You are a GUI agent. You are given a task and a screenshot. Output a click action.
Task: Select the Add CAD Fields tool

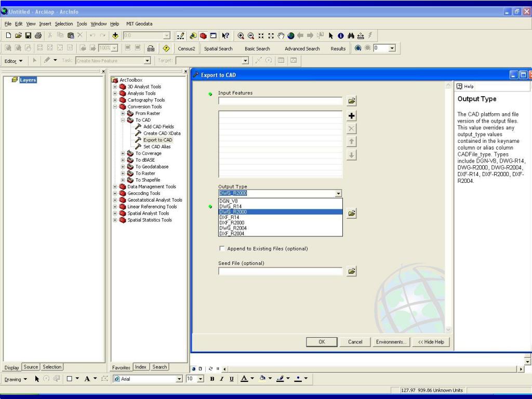point(158,127)
